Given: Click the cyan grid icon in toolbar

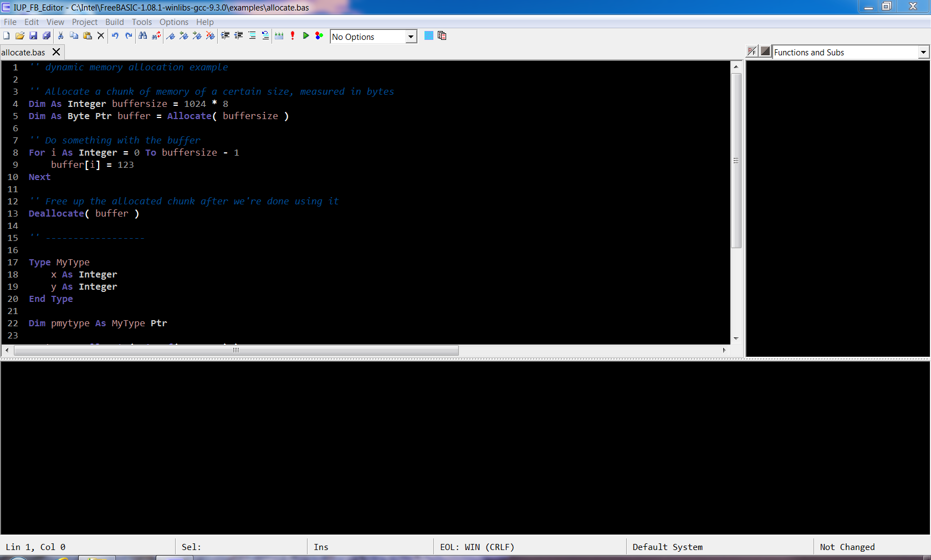Looking at the screenshot, I should (428, 35).
